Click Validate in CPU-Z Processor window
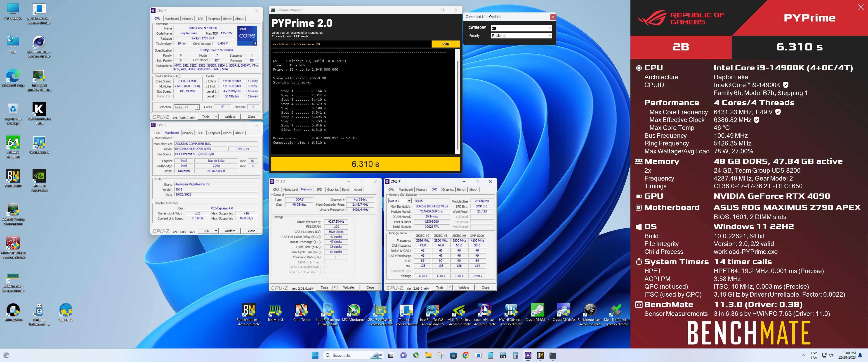Screen dimensions: 868x362 tap(230, 116)
